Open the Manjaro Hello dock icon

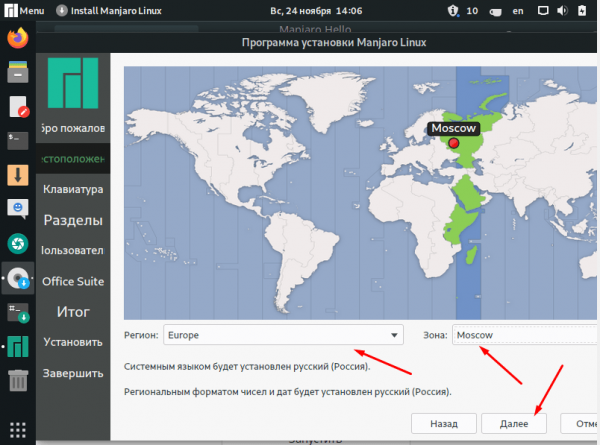point(18,347)
